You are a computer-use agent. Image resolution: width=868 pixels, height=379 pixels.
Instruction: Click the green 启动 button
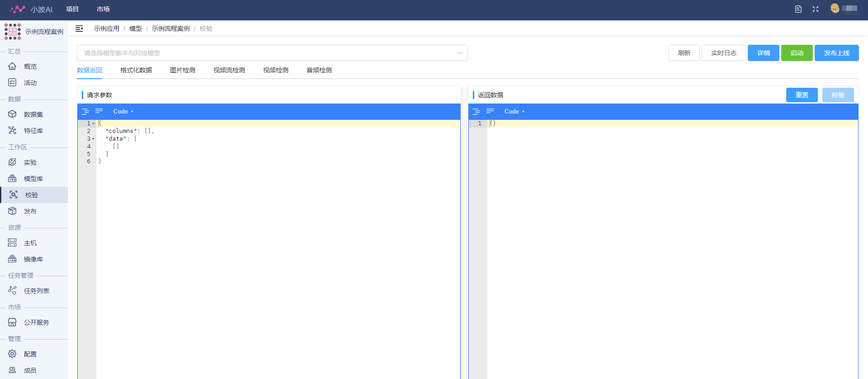pos(797,53)
